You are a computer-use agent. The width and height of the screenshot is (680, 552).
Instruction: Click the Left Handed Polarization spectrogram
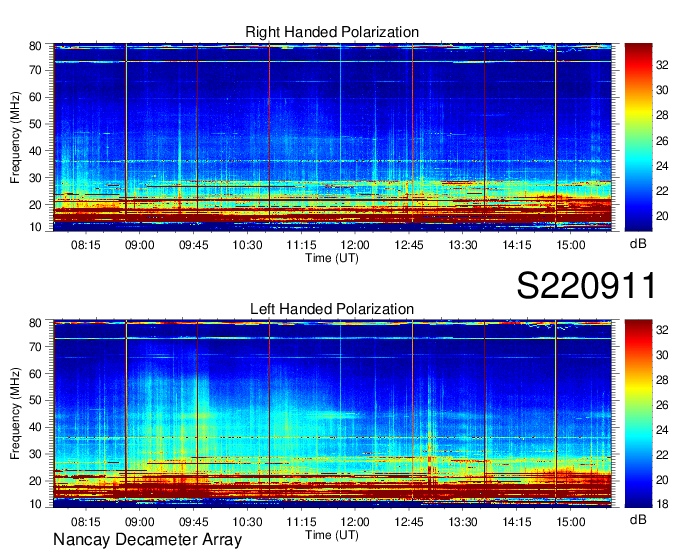tap(332, 413)
